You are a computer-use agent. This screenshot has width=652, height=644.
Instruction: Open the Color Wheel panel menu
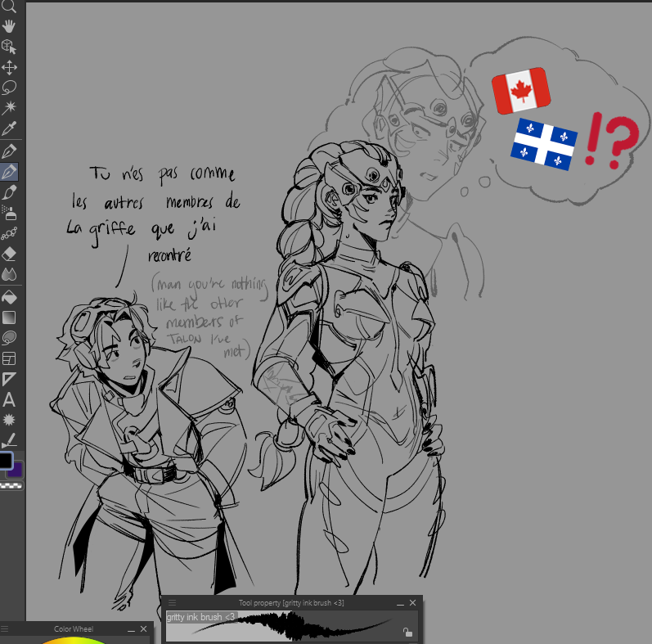pyautogui.click(x=5, y=628)
